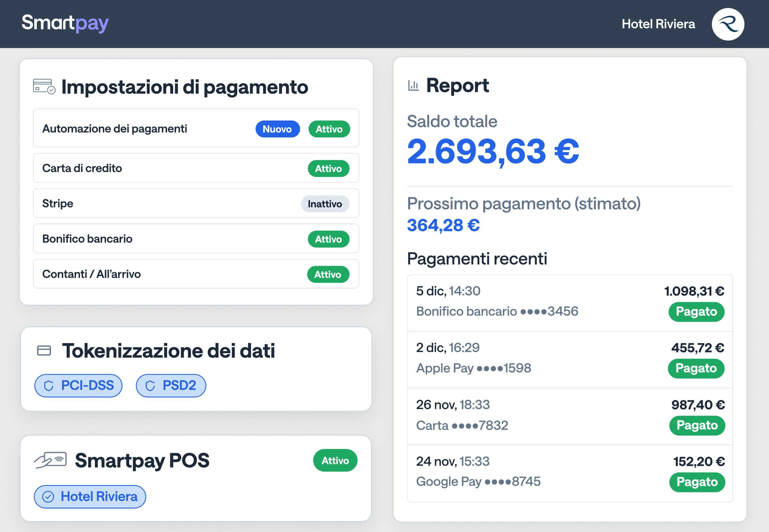The image size is (769, 532).
Task: Enable Stripe by clicking its Inattivo badge
Action: coord(325,204)
